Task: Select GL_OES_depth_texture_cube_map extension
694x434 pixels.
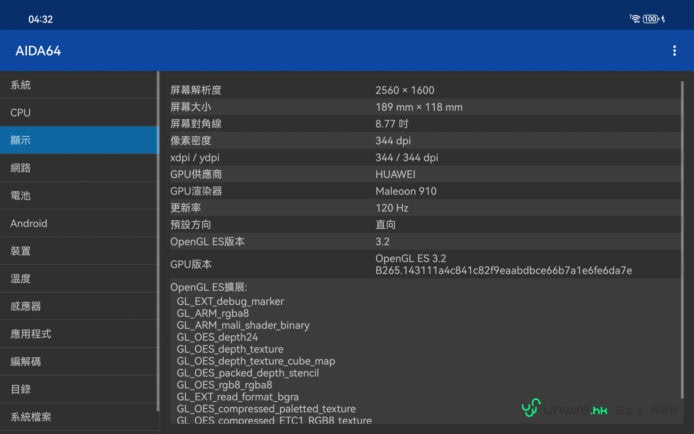Action: tap(256, 361)
